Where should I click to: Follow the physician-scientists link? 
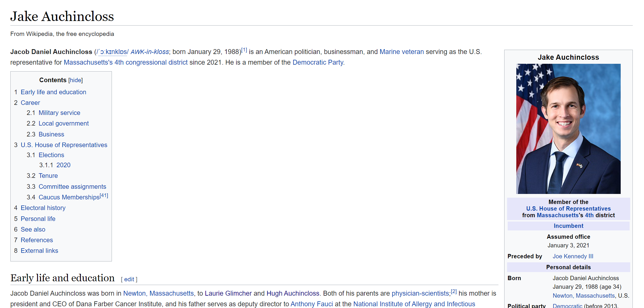tap(420, 293)
